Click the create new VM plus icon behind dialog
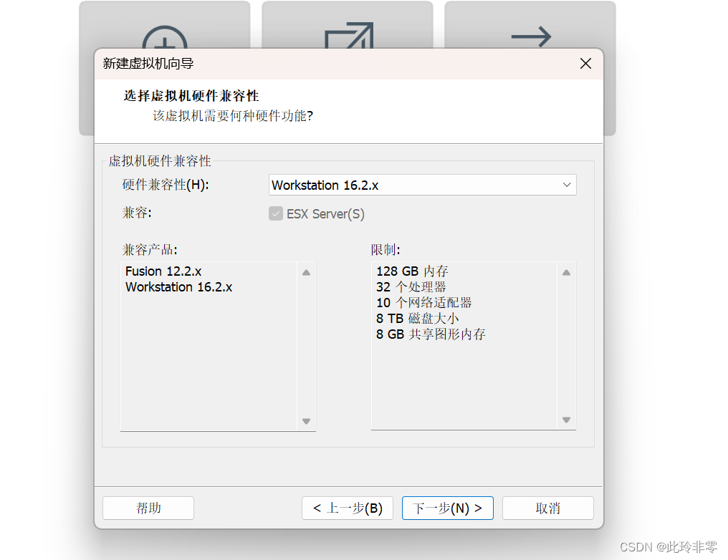This screenshot has width=728, height=560. [165, 37]
